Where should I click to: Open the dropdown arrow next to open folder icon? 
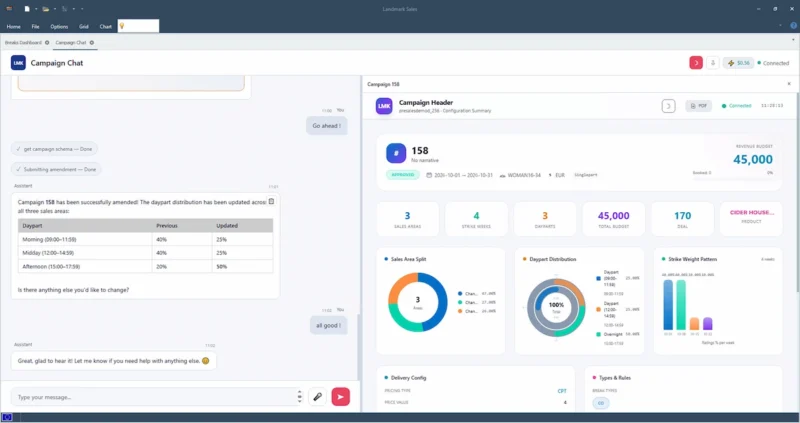(55, 9)
